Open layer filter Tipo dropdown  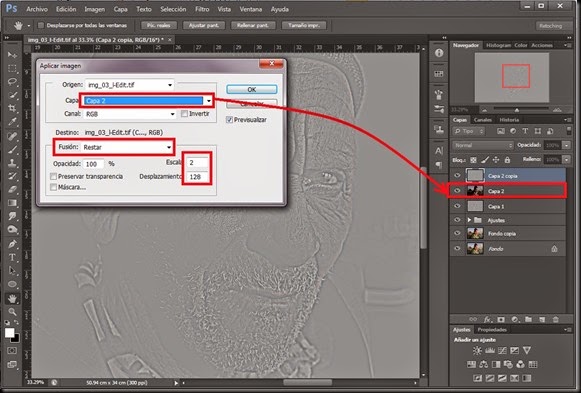[x=469, y=131]
